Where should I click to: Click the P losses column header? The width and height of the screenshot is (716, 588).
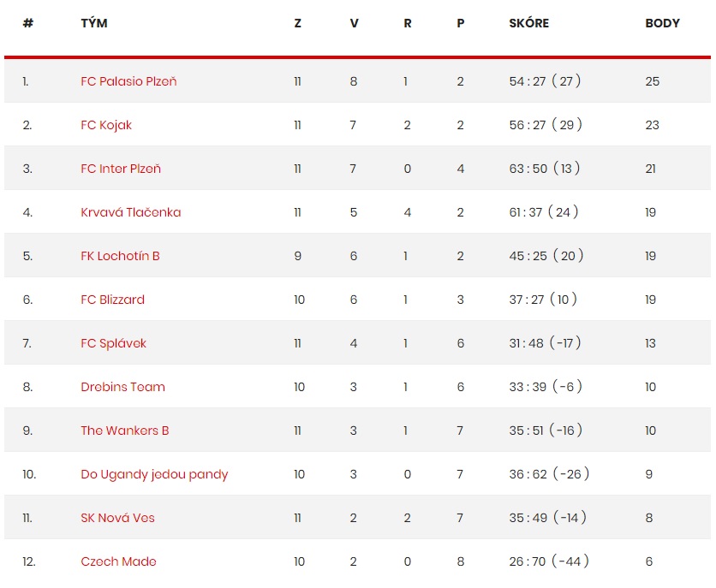(x=461, y=23)
